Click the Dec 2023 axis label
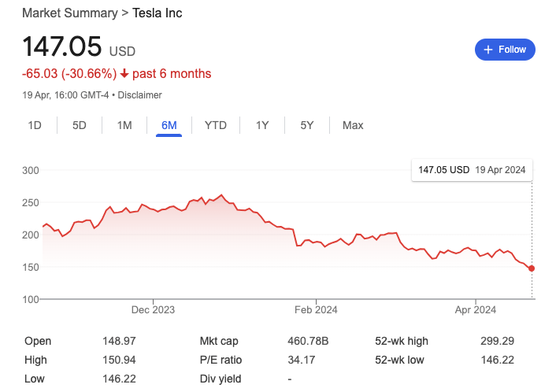Screen dimensions: 556x392 click(x=153, y=310)
